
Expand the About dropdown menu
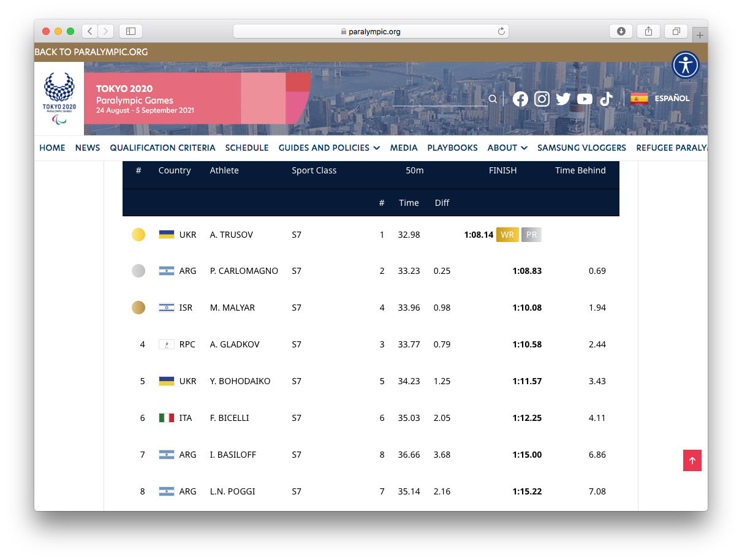[507, 148]
